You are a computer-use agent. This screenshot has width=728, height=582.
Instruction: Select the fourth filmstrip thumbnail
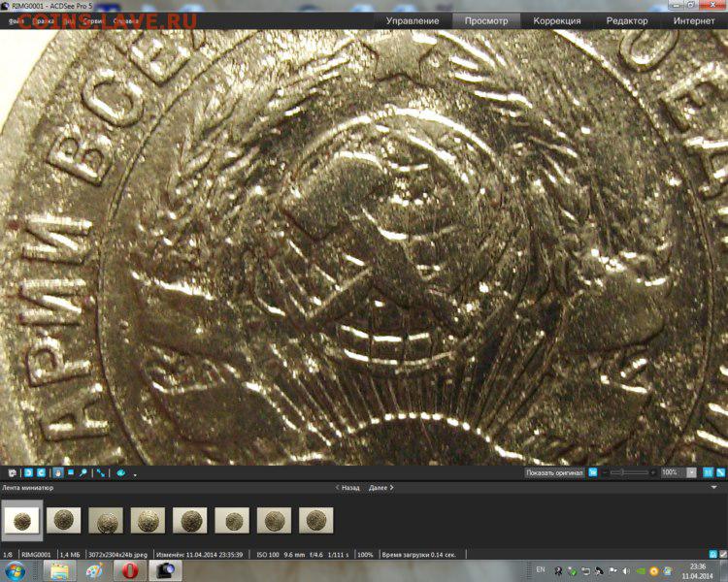coord(148,520)
